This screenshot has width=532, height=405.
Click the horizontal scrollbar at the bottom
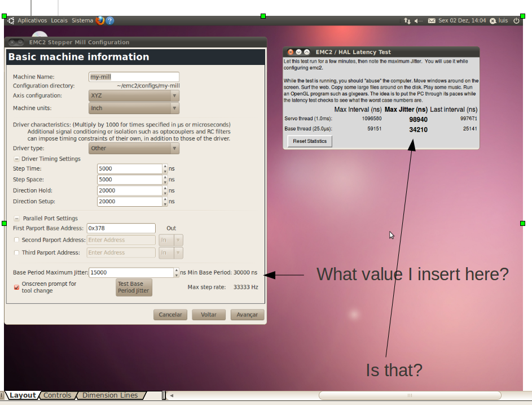click(x=410, y=395)
